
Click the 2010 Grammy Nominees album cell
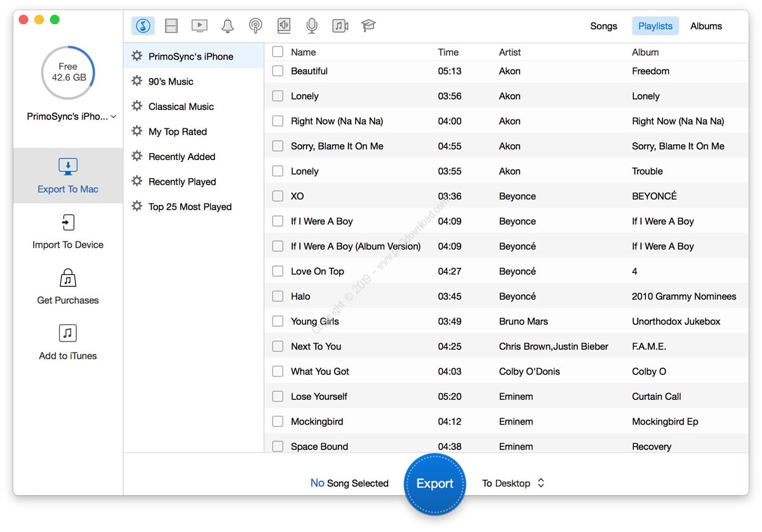[684, 296]
